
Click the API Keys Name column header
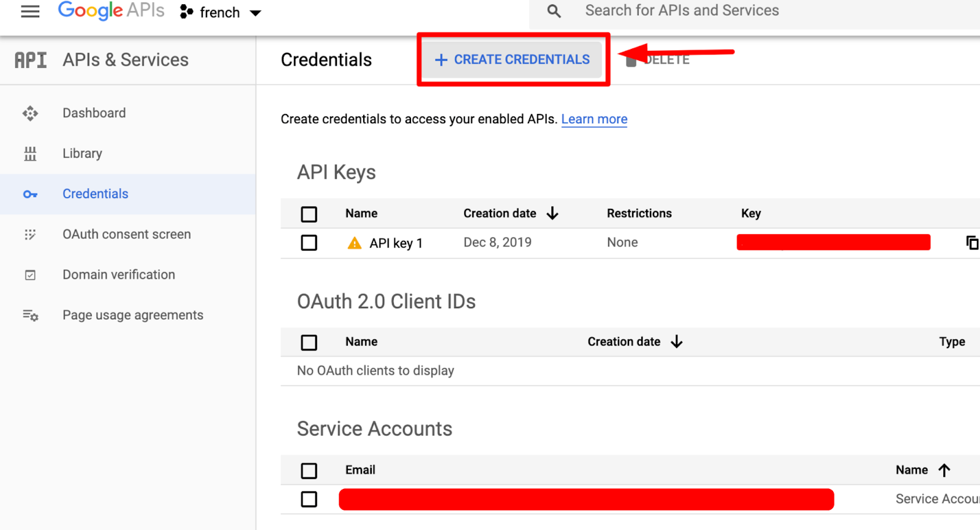pyautogui.click(x=361, y=213)
